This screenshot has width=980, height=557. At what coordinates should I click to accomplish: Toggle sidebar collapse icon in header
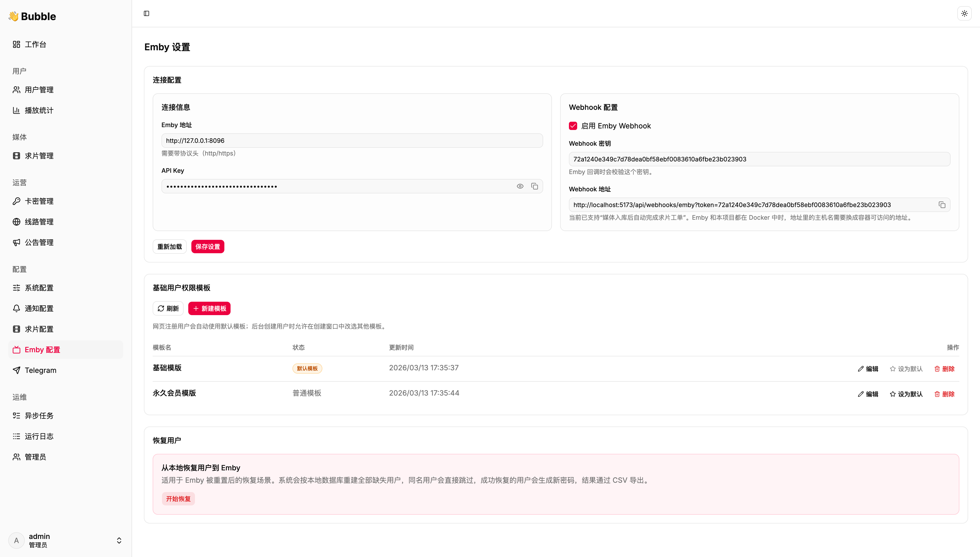[146, 13]
